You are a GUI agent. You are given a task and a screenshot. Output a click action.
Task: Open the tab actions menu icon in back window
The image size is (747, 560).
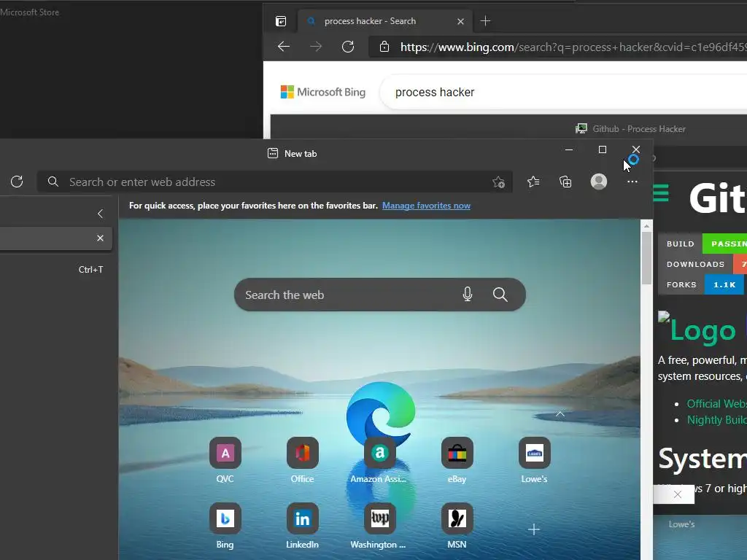pyautogui.click(x=281, y=21)
